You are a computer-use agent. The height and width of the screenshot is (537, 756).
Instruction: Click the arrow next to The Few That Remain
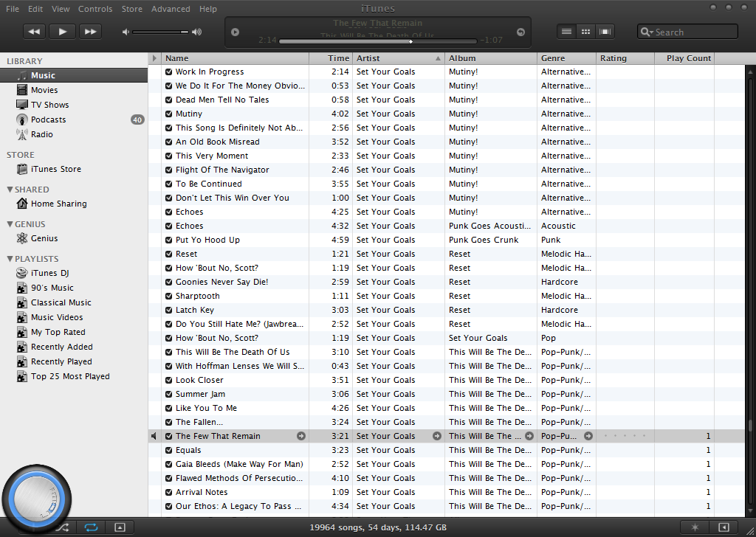[x=301, y=436]
